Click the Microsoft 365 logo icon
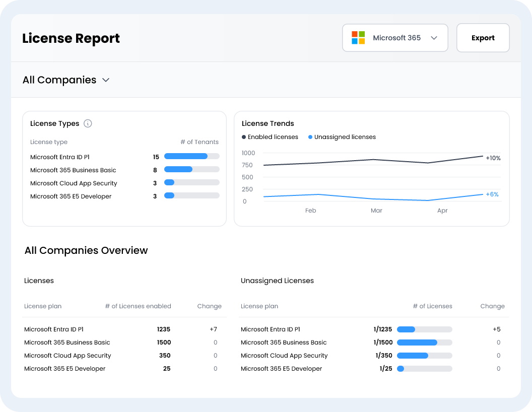The image size is (532, 412). click(358, 38)
